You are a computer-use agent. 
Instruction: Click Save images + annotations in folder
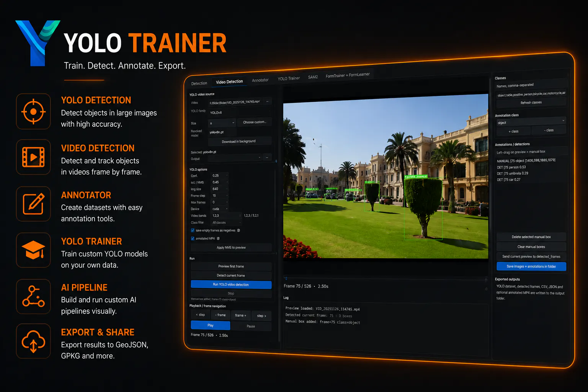[x=531, y=266]
